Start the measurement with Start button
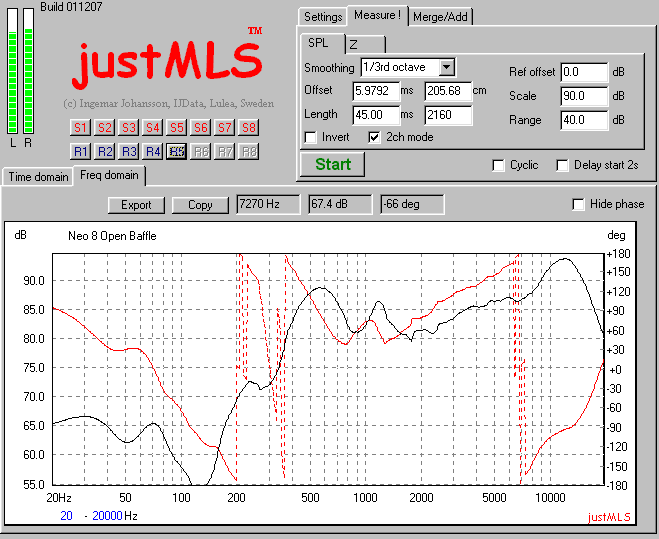Screen dimensions: 659x539 click(332, 164)
